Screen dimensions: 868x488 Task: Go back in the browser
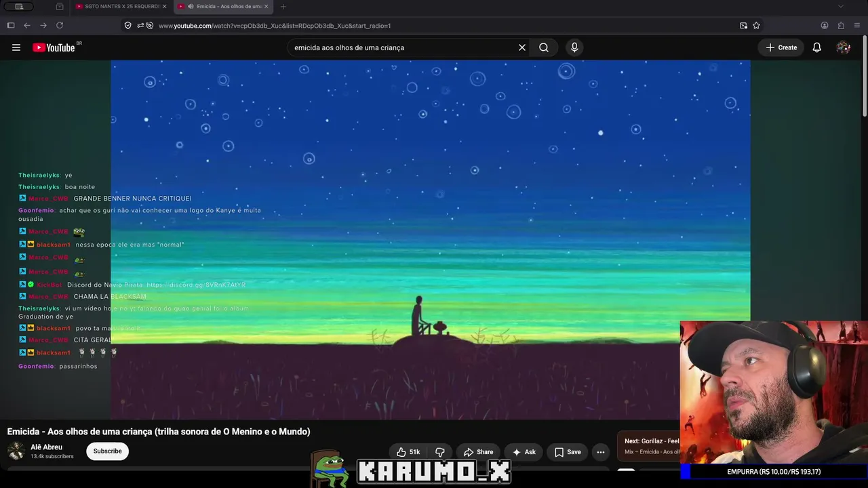27,26
